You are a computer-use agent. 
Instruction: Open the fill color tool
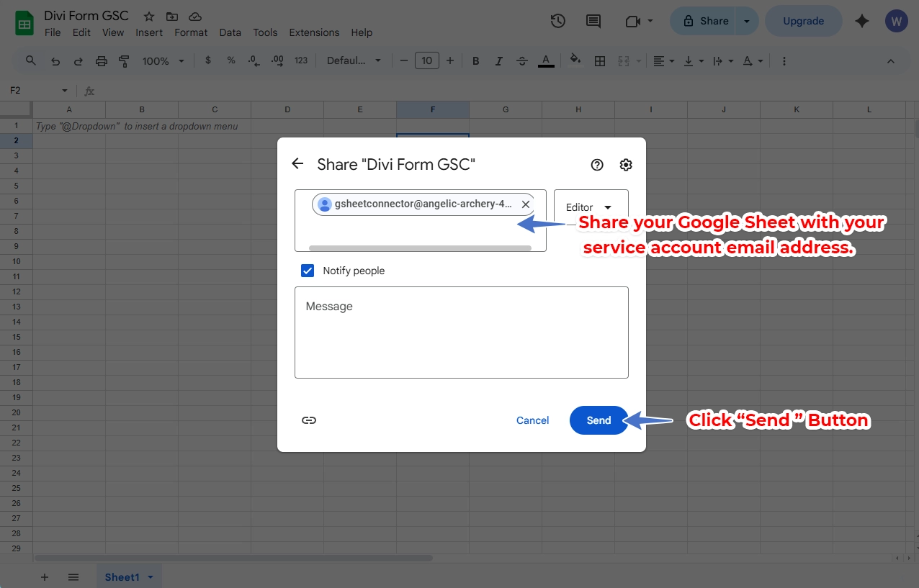[575, 60]
